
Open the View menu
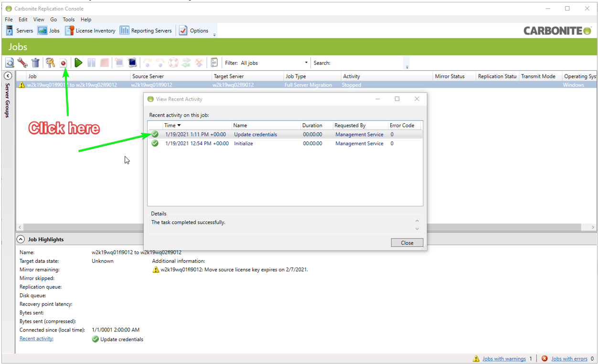click(39, 20)
